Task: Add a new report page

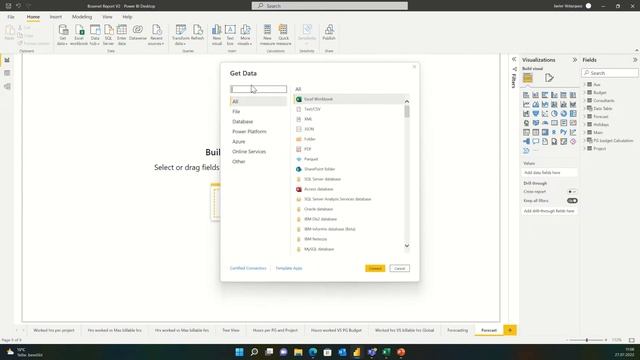Action: [x=510, y=330]
